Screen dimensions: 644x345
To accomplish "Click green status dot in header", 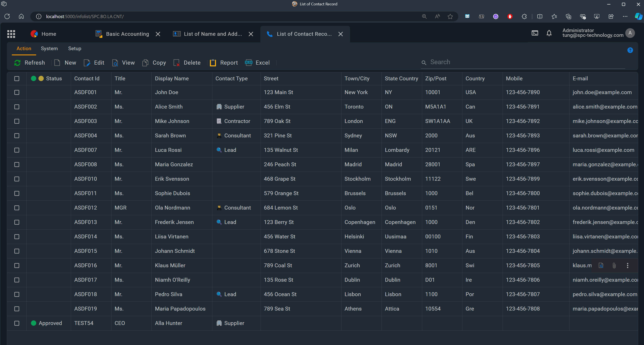I will [x=34, y=79].
